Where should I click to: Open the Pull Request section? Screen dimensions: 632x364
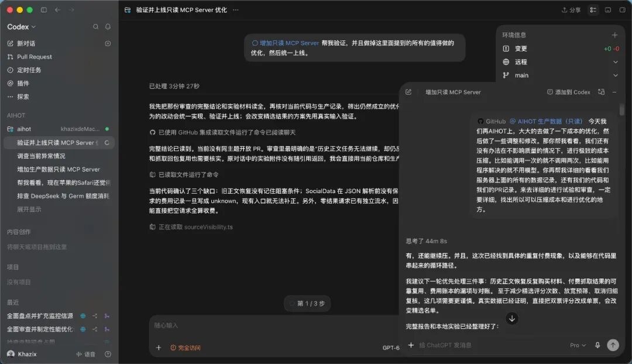35,57
